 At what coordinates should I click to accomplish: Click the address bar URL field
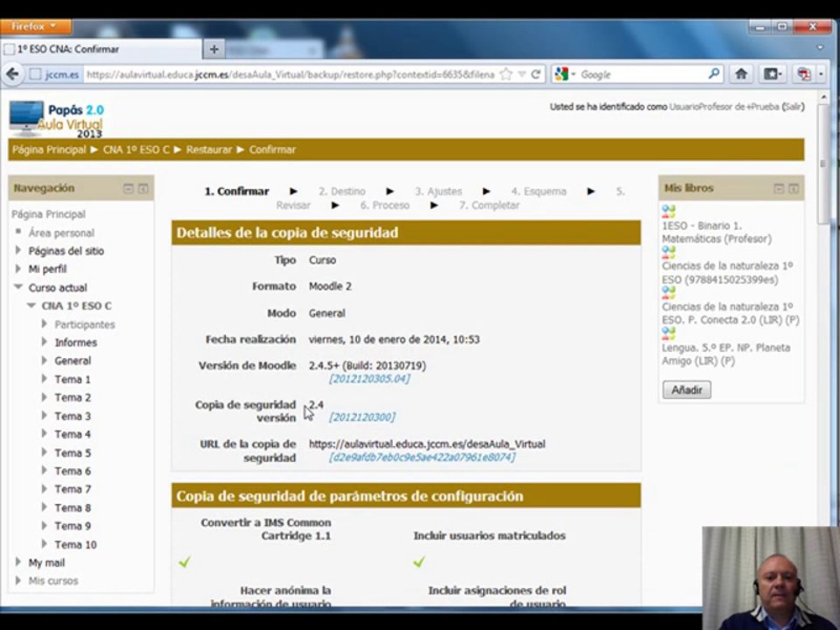[x=290, y=75]
